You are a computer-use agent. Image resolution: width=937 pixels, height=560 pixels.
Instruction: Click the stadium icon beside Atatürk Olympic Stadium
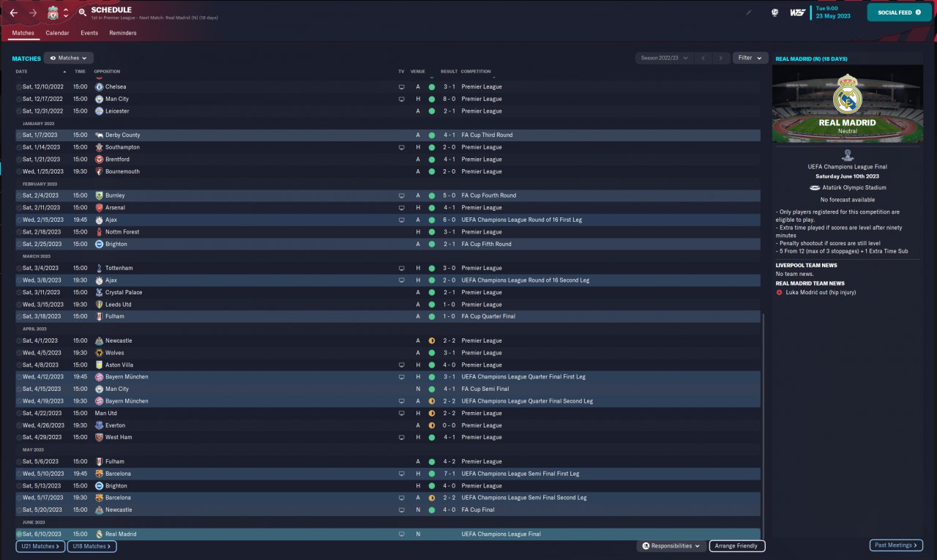pyautogui.click(x=815, y=187)
